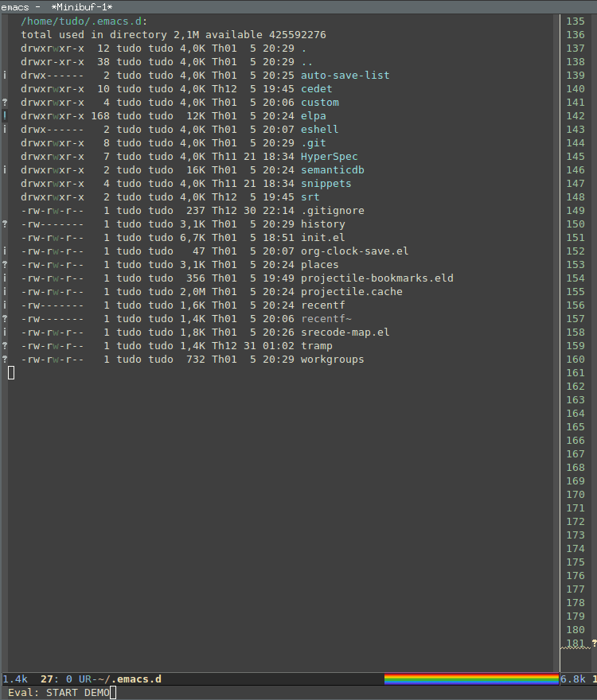Open the custom directory entry
The height and width of the screenshot is (700, 597).
319,103
